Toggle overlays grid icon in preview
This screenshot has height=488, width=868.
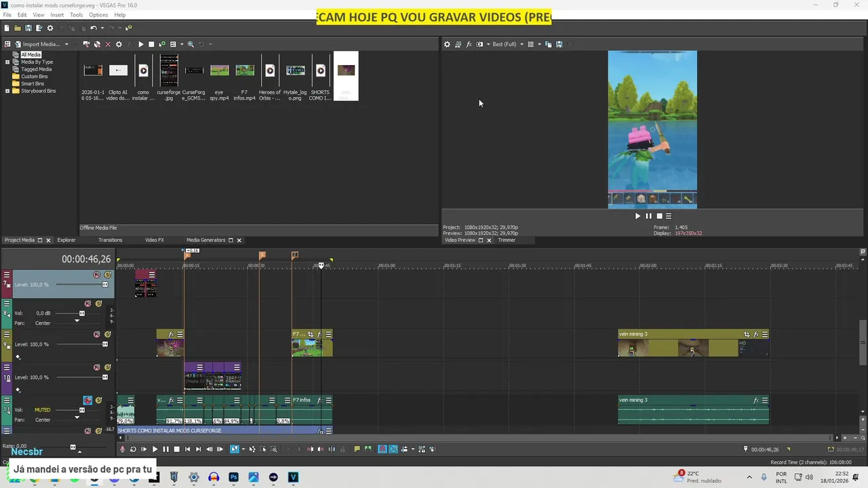click(x=530, y=44)
